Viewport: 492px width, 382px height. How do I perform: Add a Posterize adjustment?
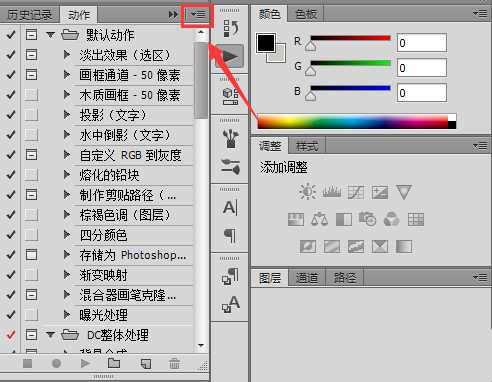point(332,247)
